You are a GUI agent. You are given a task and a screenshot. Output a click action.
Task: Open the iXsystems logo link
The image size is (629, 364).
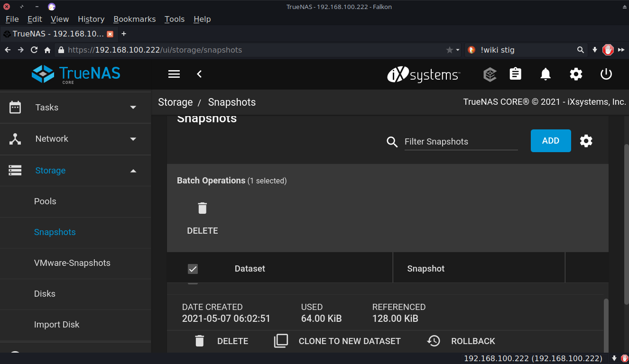click(424, 74)
